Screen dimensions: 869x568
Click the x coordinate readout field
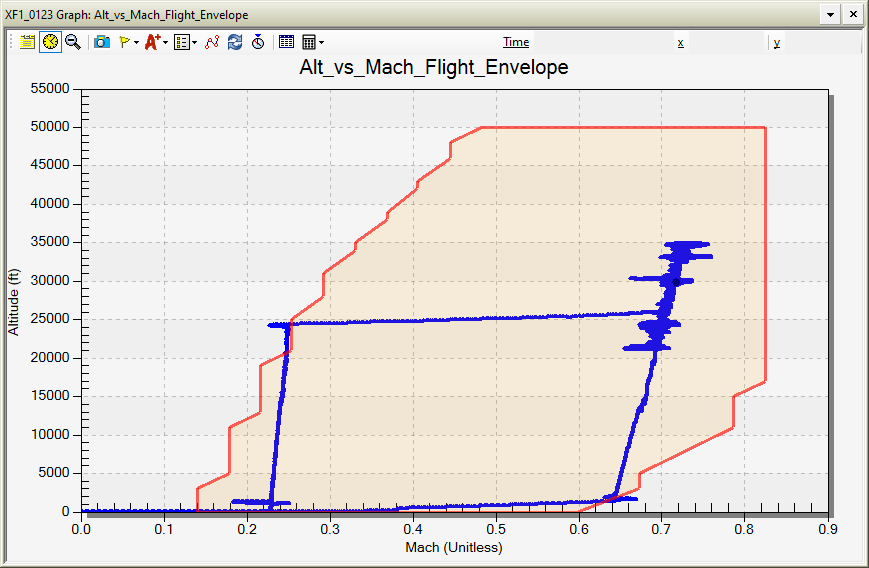point(725,42)
